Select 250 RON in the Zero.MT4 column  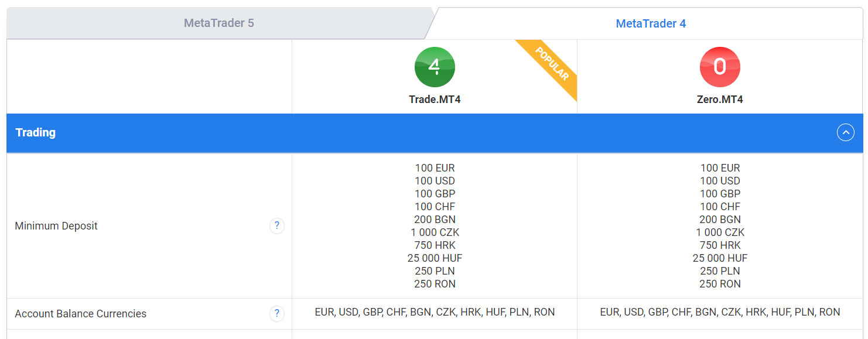pos(720,284)
